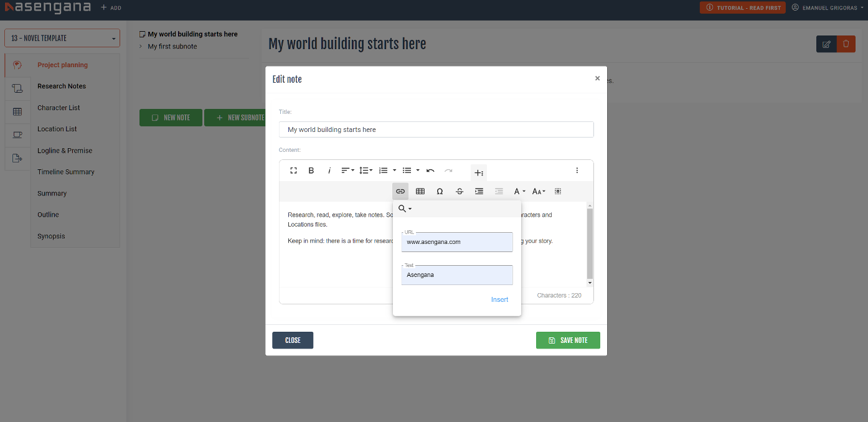
Task: Toggle fullscreen mode in the editor
Action: (293, 170)
